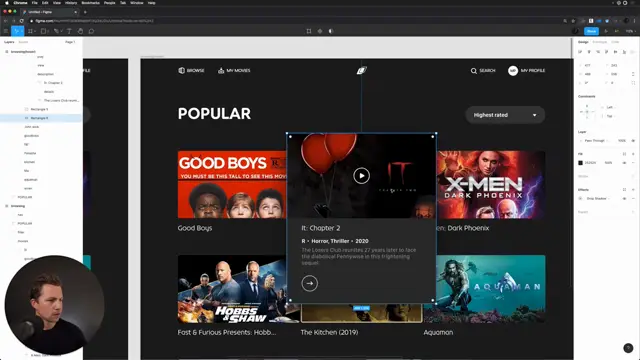Collapse the top browsing frame layer group

(x=7, y=52)
